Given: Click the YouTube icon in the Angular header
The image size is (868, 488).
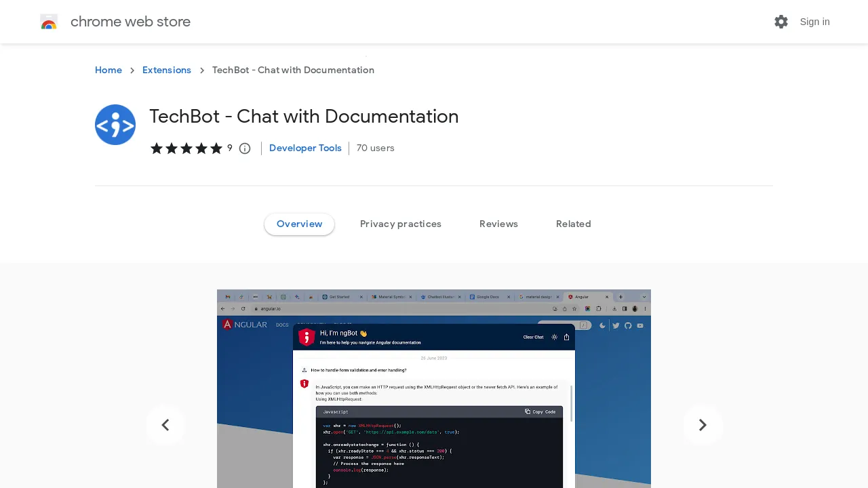Looking at the screenshot, I should (639, 325).
